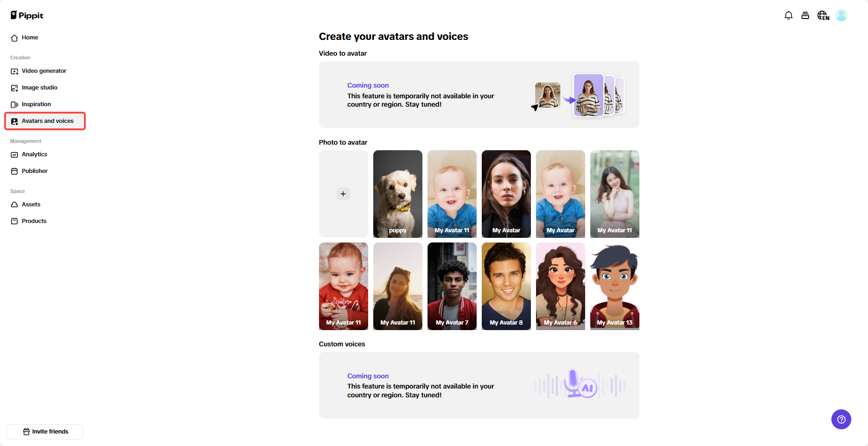868x446 pixels.
Task: Click the Pippit logo
Action: [x=27, y=15]
